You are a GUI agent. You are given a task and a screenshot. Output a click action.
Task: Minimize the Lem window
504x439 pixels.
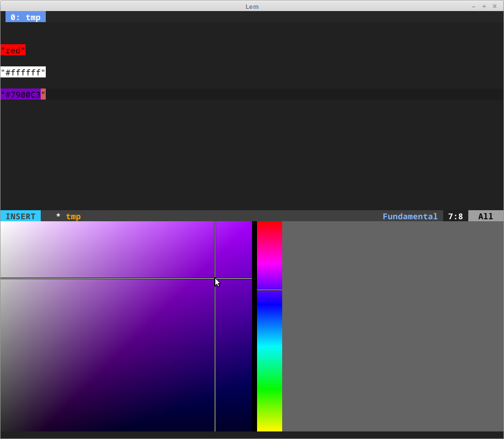pos(473,6)
